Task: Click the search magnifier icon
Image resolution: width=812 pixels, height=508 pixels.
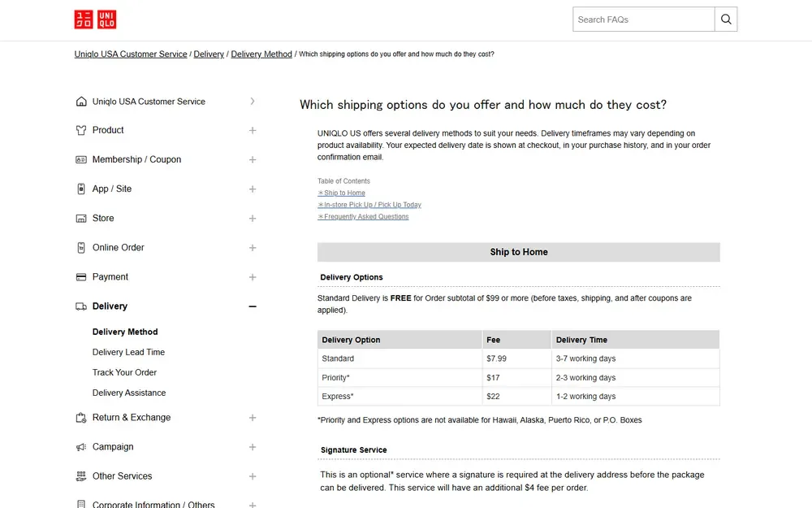Action: coord(726,20)
